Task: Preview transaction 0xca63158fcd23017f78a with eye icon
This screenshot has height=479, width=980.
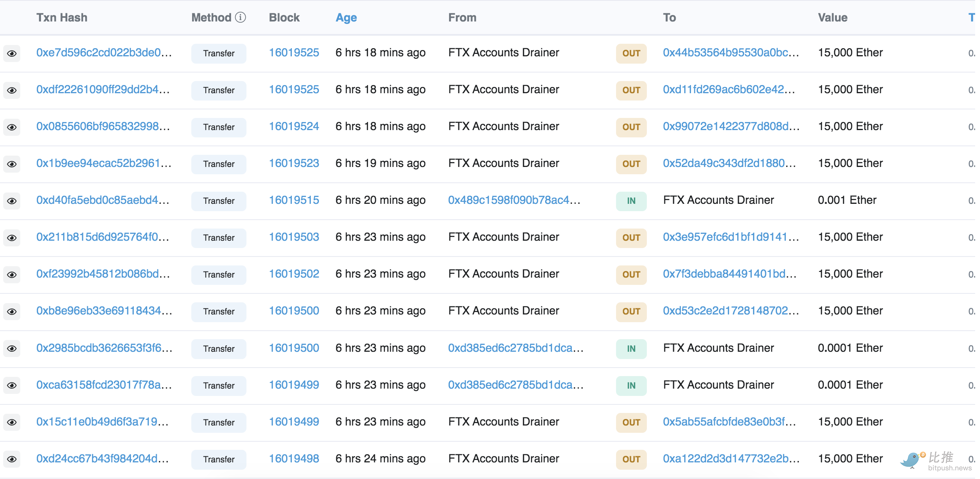Action: point(12,385)
